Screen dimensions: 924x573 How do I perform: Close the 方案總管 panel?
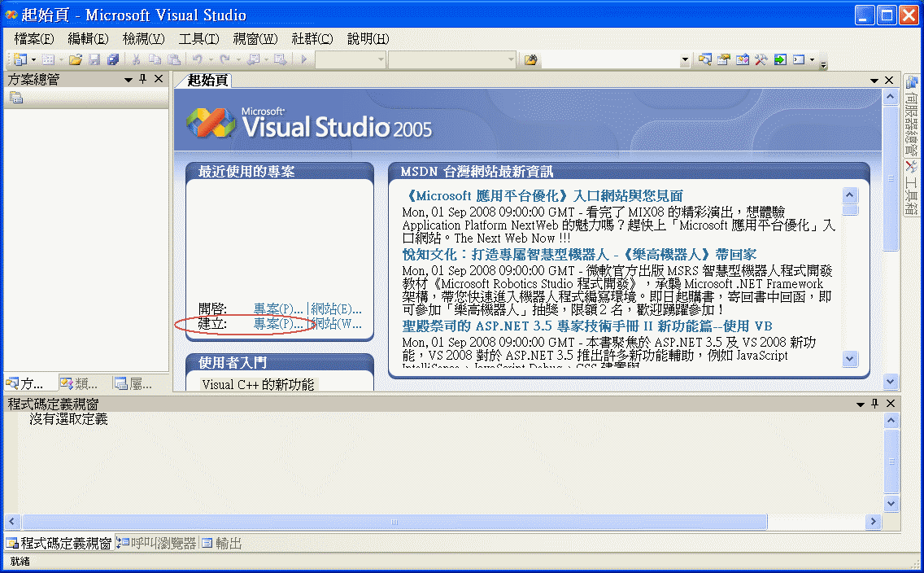159,79
